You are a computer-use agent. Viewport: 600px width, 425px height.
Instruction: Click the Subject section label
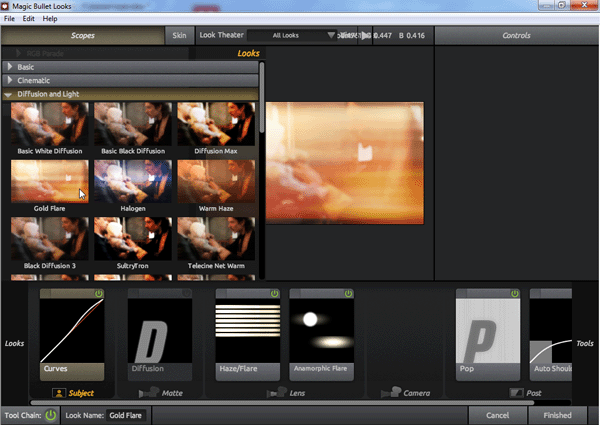click(81, 393)
